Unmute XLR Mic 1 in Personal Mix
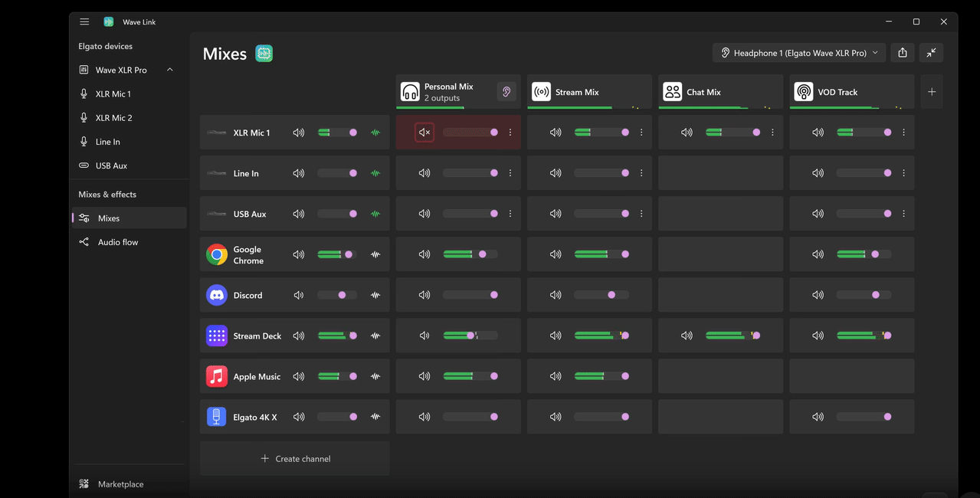The width and height of the screenshot is (980, 498). pos(424,133)
